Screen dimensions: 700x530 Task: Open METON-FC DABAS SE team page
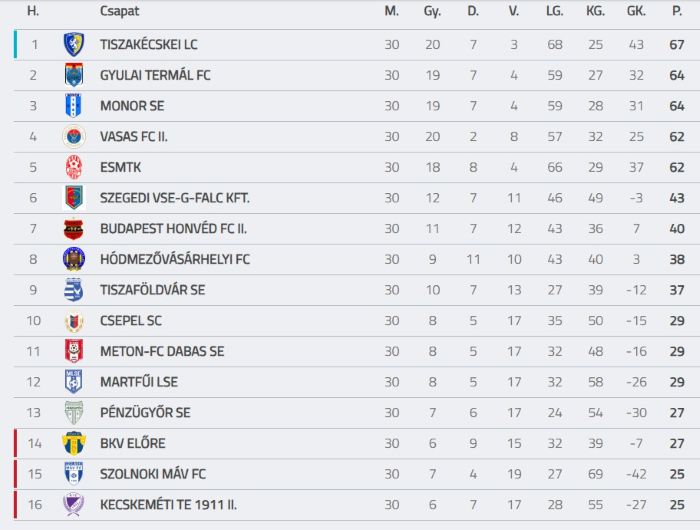click(x=162, y=351)
